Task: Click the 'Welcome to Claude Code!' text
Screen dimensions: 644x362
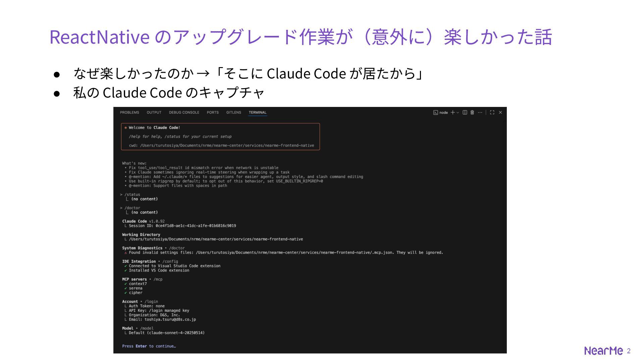Action: (x=154, y=128)
